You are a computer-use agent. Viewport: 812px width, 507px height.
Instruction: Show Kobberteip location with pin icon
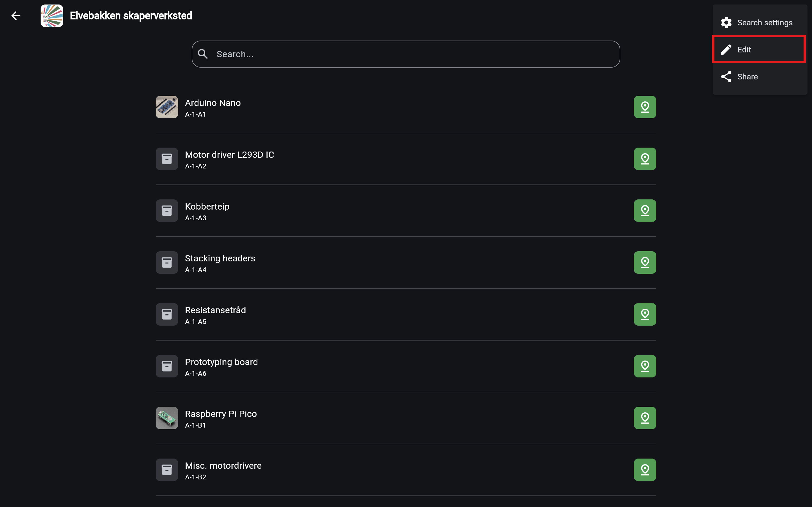645,211
